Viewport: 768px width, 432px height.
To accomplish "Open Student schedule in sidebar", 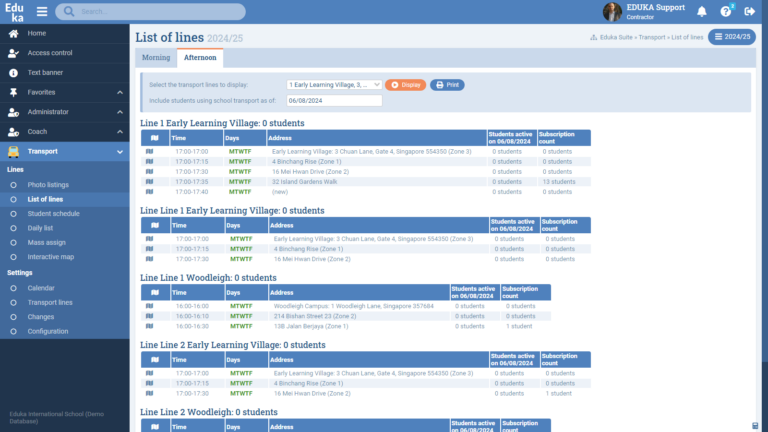I will (53, 214).
